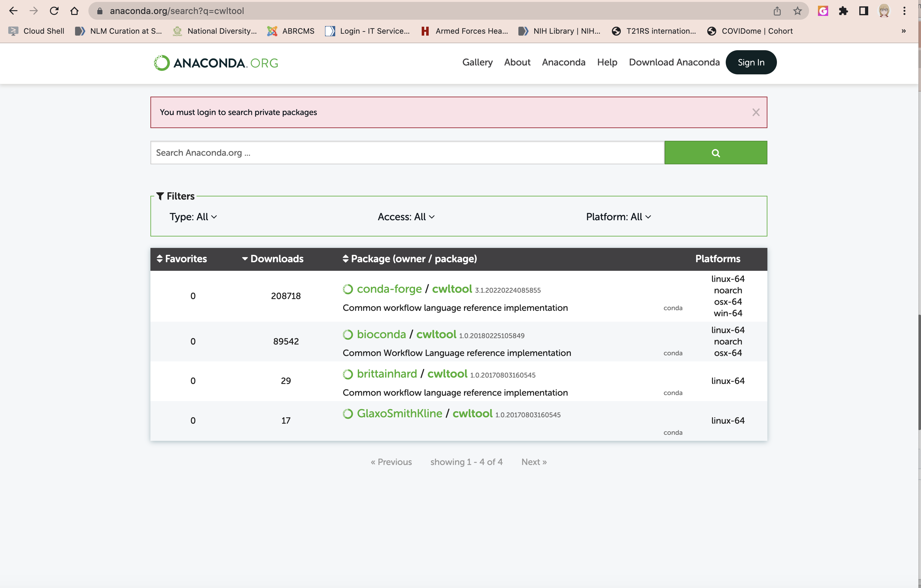
Task: Sort results by Favorites column
Action: point(182,259)
